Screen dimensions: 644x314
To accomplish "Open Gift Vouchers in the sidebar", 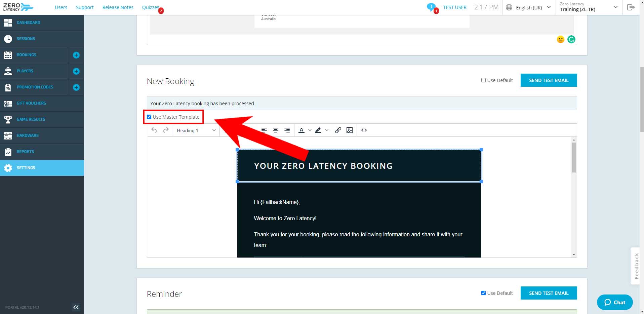I will point(42,103).
